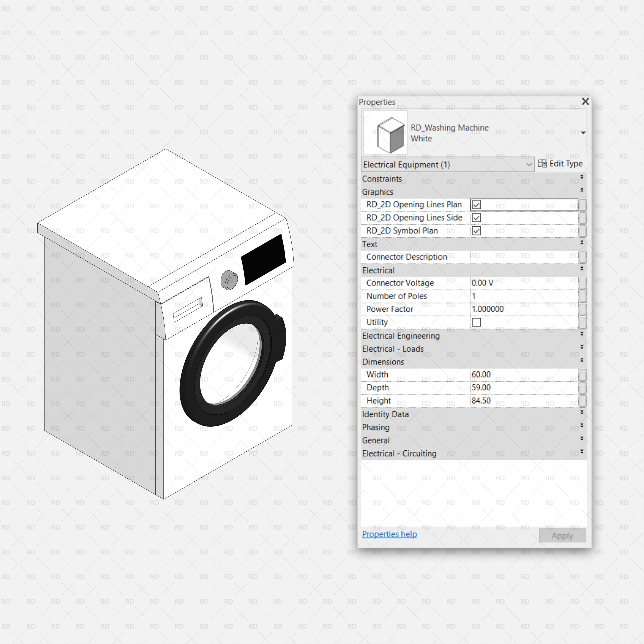Screen dimensions: 644x644
Task: Open the Electrical Equipment type selector dropdown
Action: pyautogui.click(x=529, y=164)
